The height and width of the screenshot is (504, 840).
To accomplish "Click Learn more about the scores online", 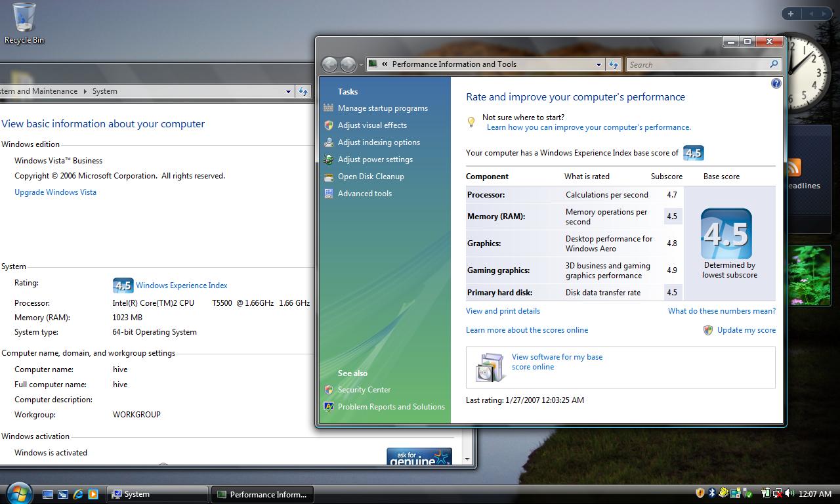I will [x=527, y=330].
